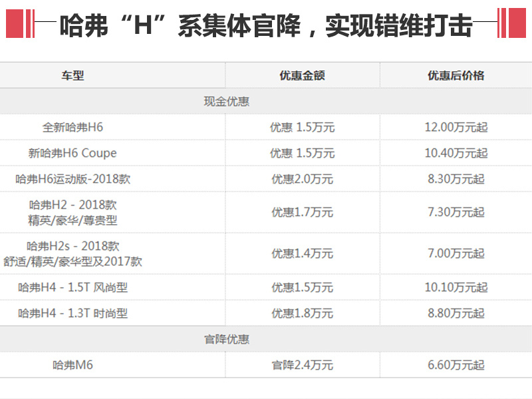Image resolution: width=532 pixels, height=399 pixels.
Task: Select the 优惠后价格 column header
Action: tap(456, 75)
